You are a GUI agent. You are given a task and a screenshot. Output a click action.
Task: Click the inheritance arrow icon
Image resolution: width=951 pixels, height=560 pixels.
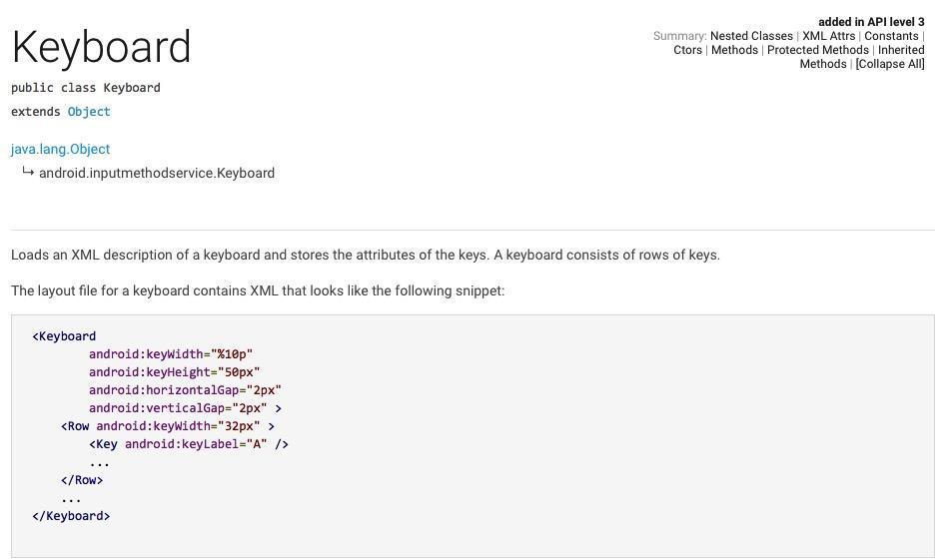[x=28, y=172]
